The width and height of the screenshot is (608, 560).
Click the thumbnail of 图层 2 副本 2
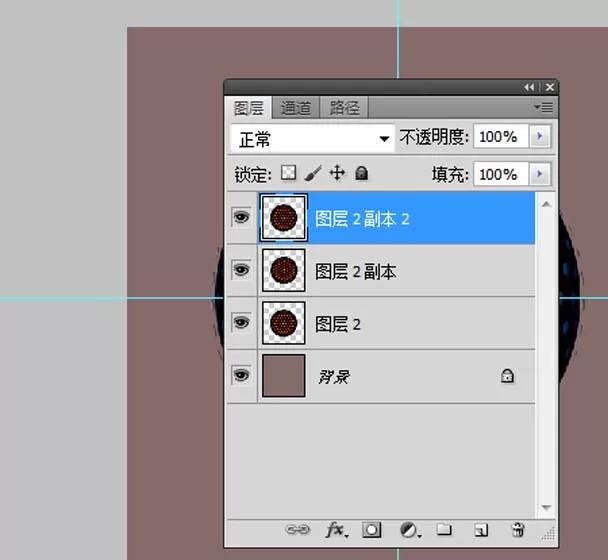tap(284, 218)
